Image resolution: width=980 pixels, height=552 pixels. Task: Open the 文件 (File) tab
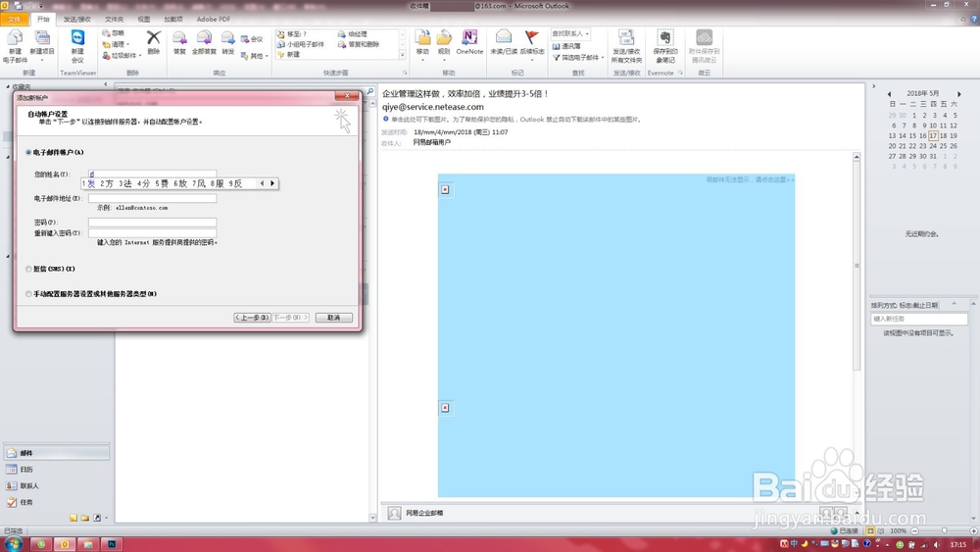[15, 20]
